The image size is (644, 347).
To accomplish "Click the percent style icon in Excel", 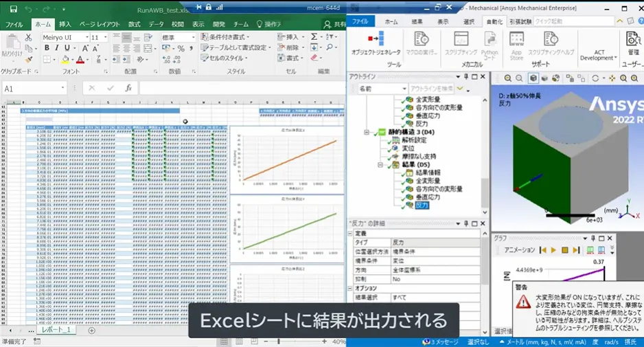I will [x=181, y=49].
